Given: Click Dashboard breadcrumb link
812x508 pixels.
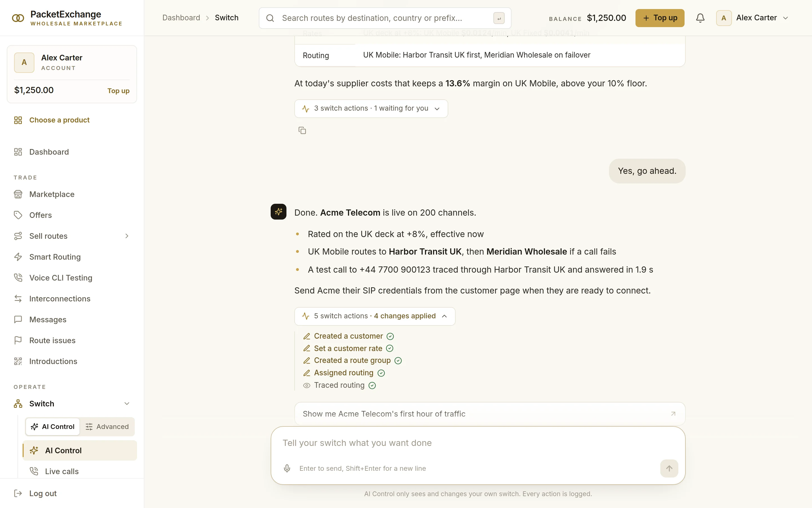Looking at the screenshot, I should (181, 18).
